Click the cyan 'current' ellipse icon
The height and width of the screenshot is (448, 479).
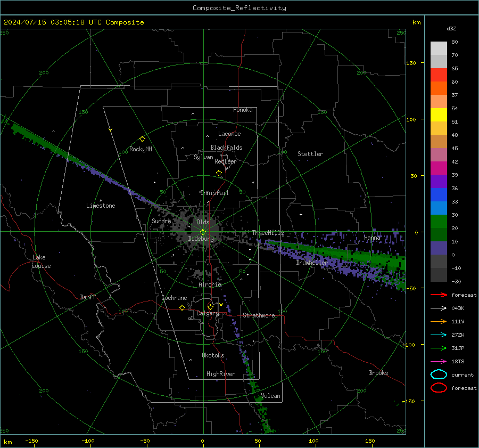point(439,374)
